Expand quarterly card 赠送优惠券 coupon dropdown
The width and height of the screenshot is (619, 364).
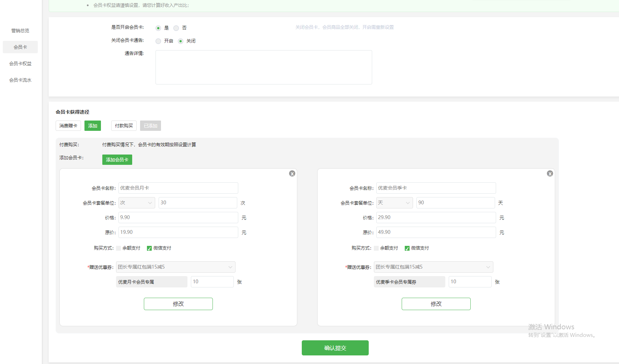(x=433, y=267)
